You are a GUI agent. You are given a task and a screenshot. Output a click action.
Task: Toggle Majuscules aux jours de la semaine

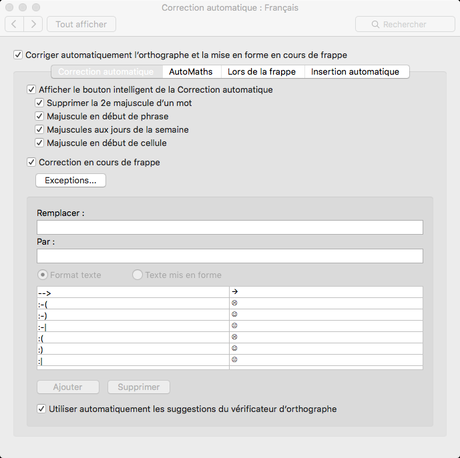(x=39, y=129)
